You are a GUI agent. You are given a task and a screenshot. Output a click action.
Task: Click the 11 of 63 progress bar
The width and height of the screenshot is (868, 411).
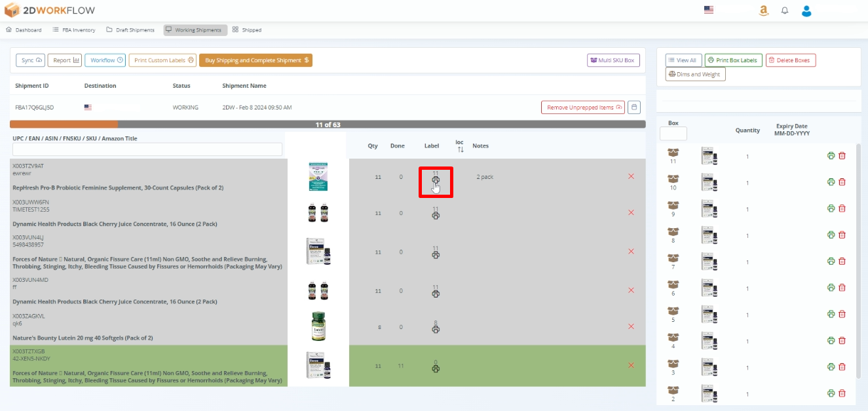coord(328,124)
